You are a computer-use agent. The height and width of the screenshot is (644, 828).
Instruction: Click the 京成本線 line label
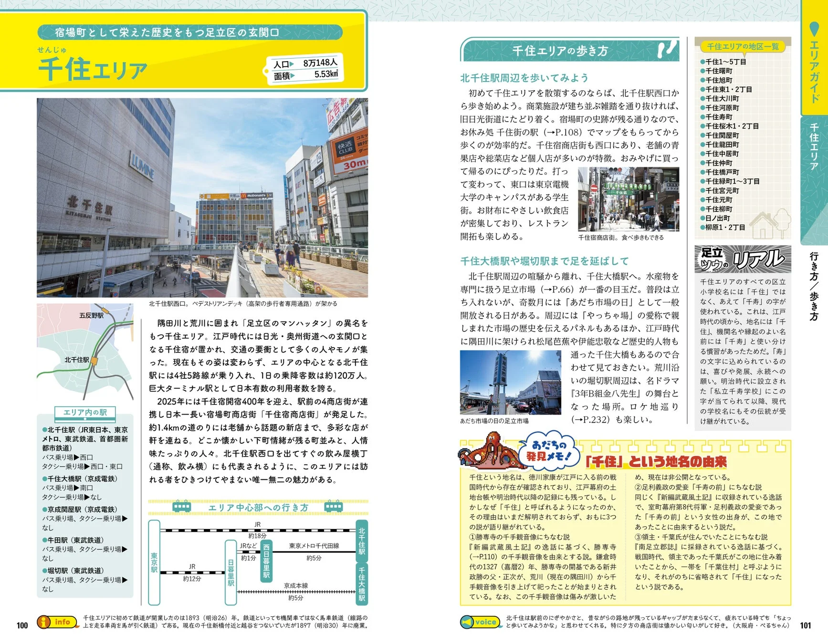click(296, 585)
